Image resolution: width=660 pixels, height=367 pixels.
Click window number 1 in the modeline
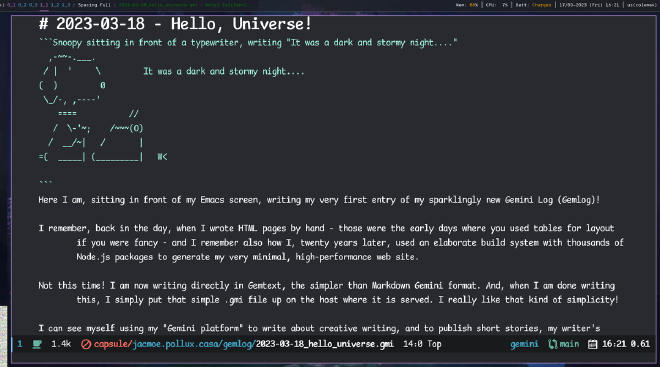pyautogui.click(x=20, y=344)
